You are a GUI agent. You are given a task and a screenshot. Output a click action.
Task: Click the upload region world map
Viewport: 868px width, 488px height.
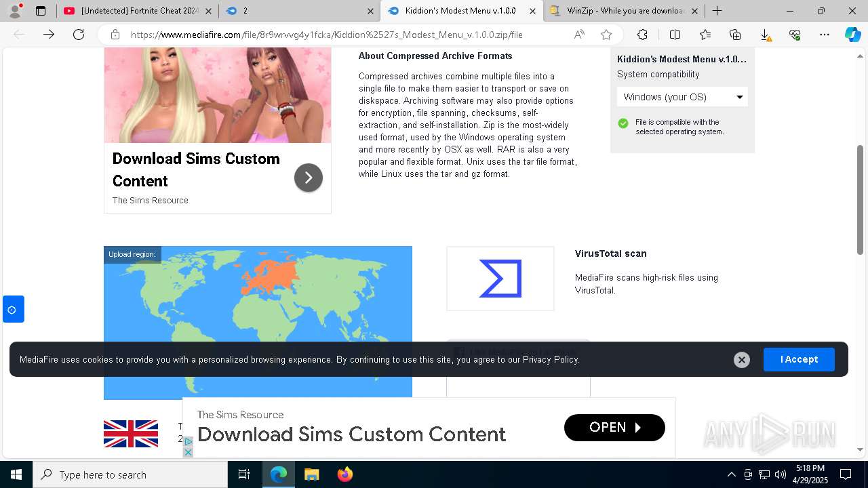(258, 322)
